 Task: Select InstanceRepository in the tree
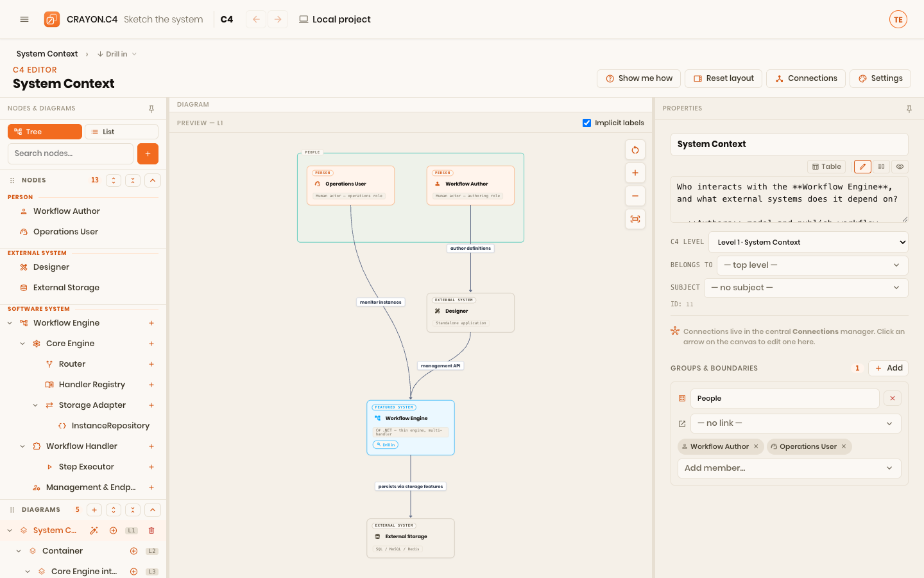click(110, 426)
